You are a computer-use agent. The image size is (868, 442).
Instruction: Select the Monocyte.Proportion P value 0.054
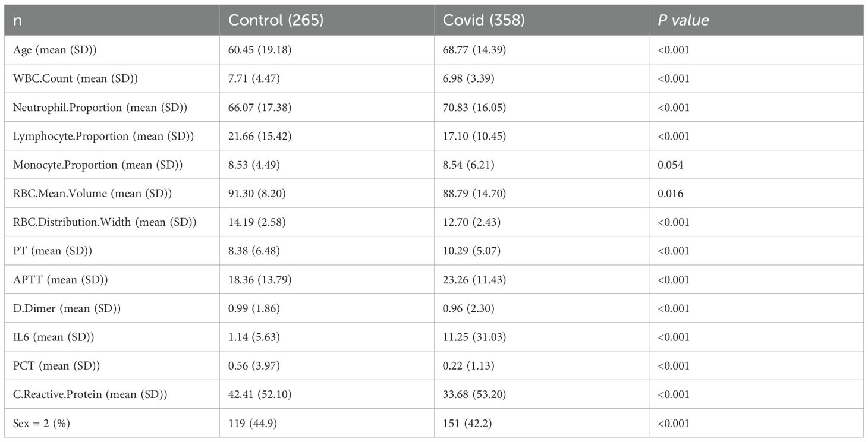pyautogui.click(x=671, y=165)
